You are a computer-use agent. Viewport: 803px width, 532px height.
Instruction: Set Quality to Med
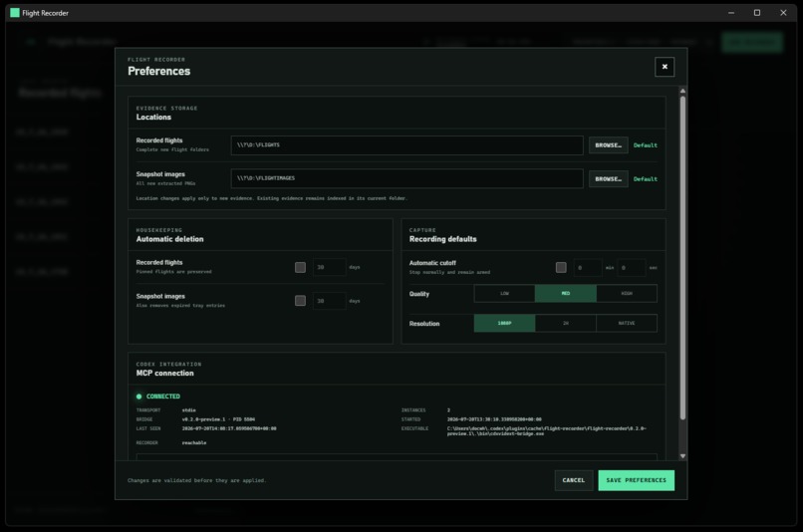pos(565,293)
